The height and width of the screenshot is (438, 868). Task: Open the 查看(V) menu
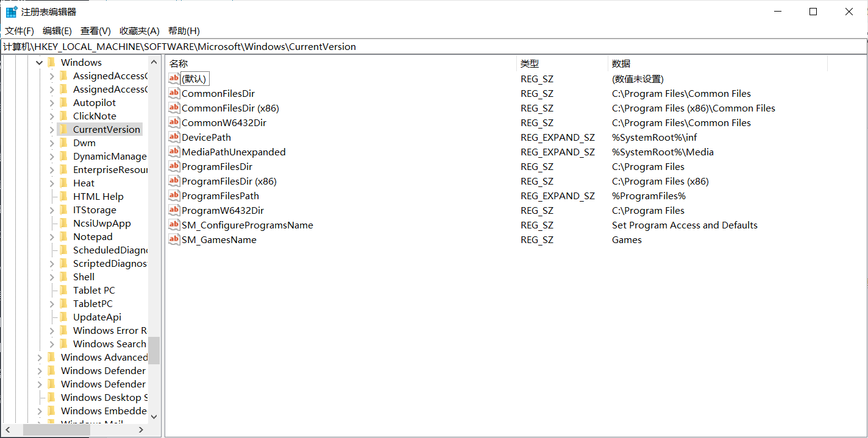click(96, 30)
